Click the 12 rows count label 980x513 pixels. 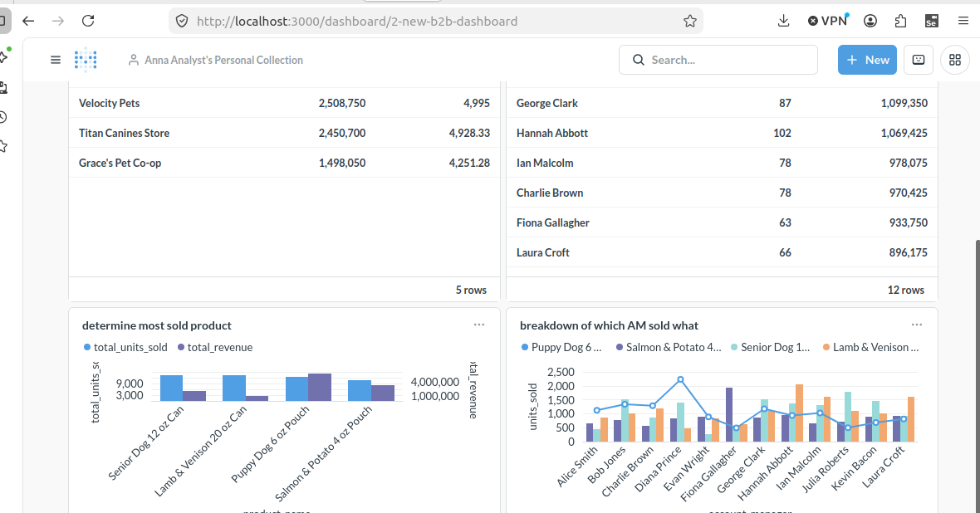click(905, 290)
